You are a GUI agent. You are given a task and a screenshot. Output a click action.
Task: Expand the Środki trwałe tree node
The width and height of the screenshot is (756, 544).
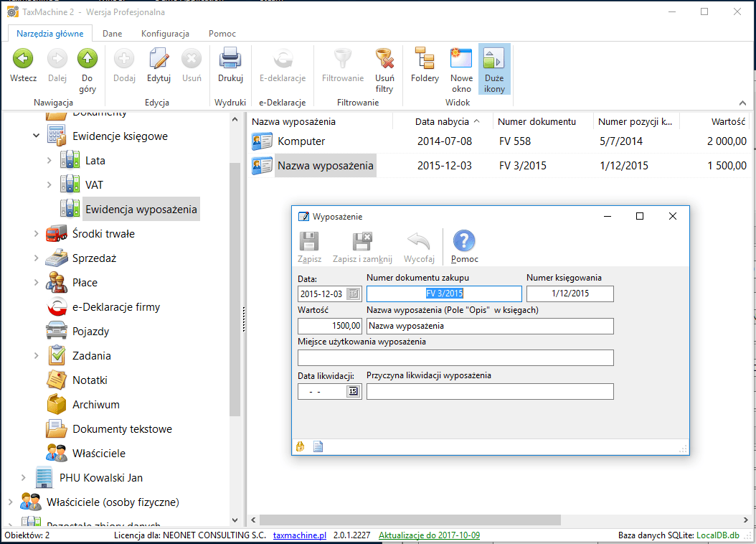(x=36, y=234)
